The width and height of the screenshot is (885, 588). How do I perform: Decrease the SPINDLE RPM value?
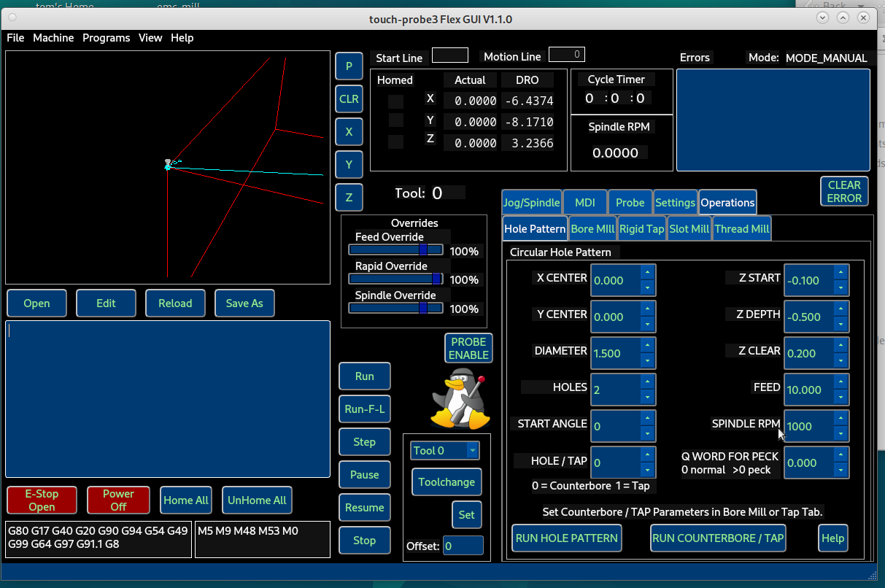coord(840,433)
